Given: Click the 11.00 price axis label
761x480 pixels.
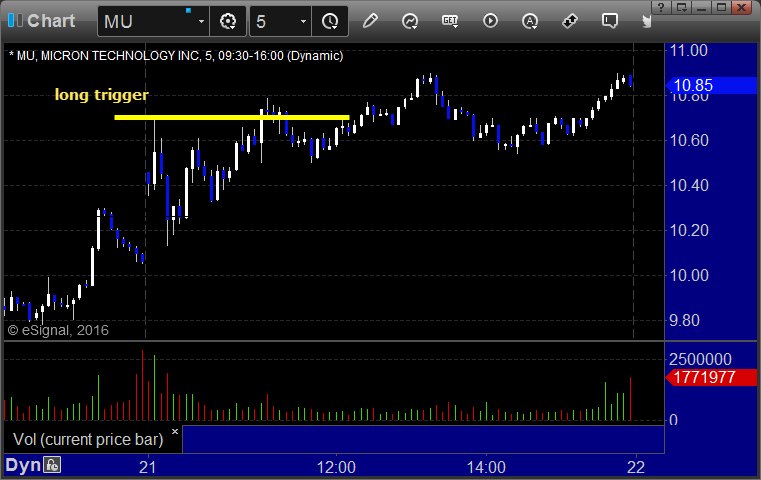Looking at the screenshot, I should pyautogui.click(x=688, y=50).
